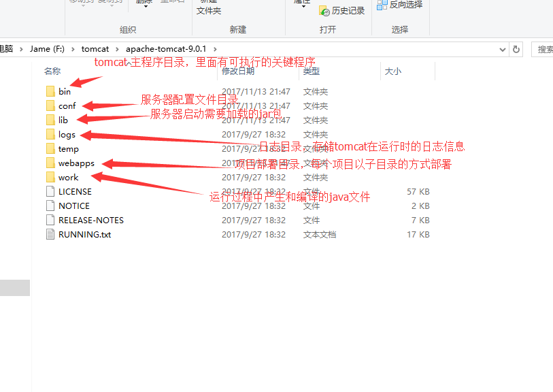Click the 7 KB size of RELEASE-NOTES
Viewport: 553px width, 392px height.
point(420,220)
